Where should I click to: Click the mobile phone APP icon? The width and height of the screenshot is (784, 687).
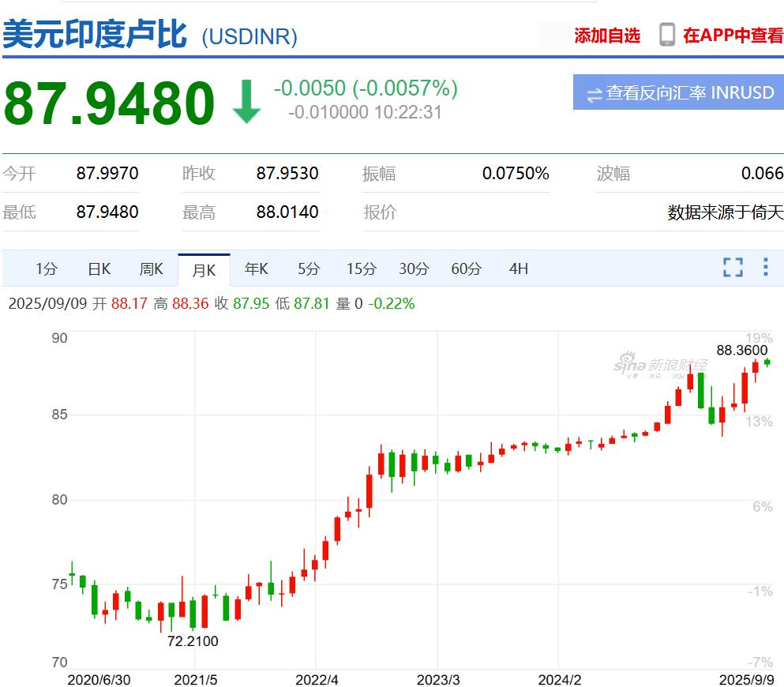click(667, 35)
